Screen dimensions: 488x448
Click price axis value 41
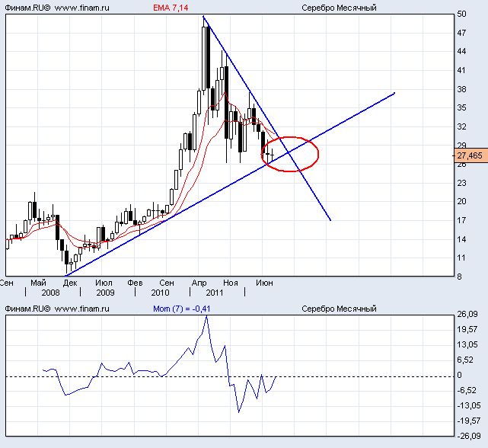click(x=461, y=70)
